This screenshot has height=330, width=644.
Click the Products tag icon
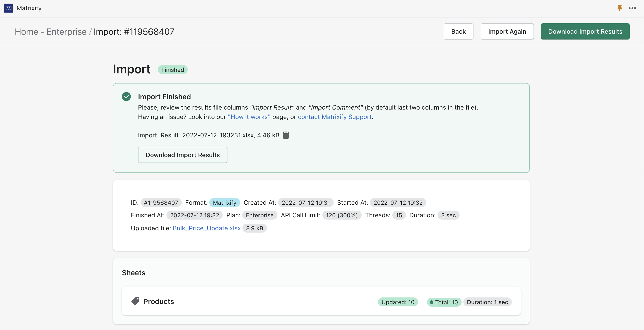(135, 301)
